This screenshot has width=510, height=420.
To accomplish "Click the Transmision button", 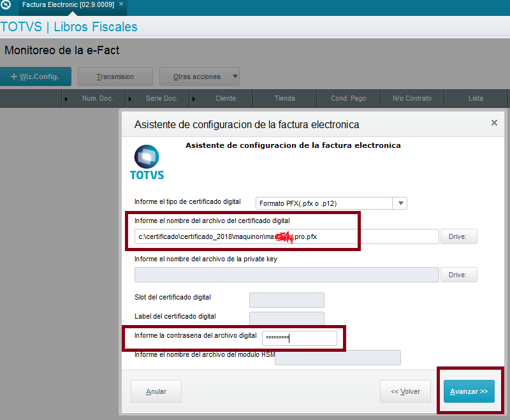I will [115, 76].
